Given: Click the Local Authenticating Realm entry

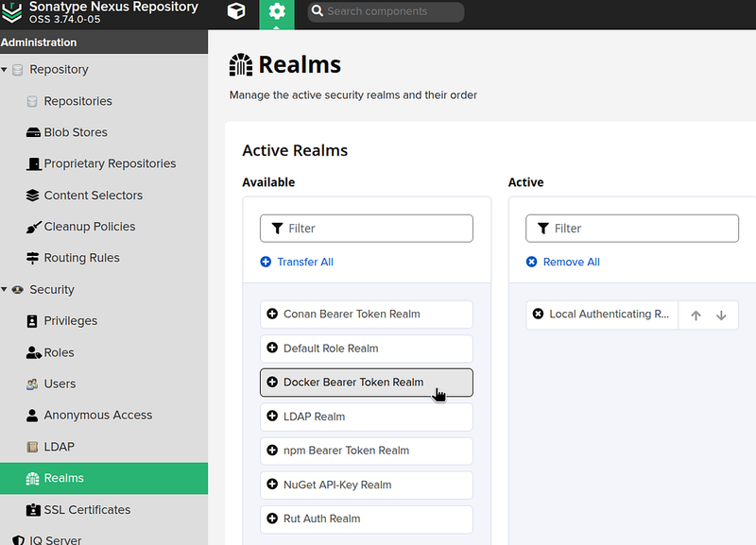Looking at the screenshot, I should point(602,315).
